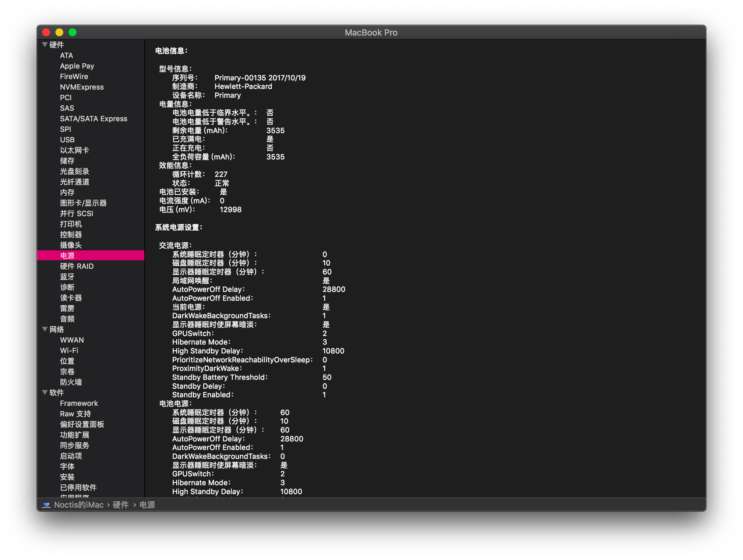Show USB device information

click(67, 140)
